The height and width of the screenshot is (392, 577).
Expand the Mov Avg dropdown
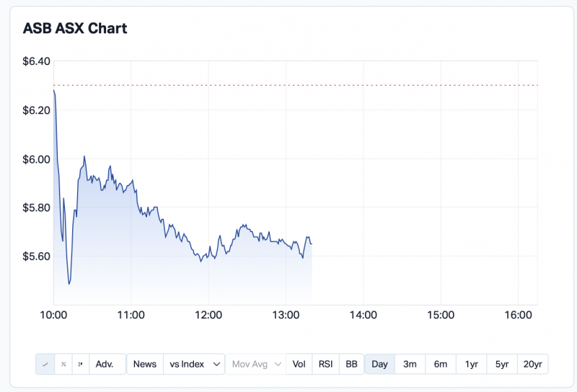[x=256, y=364]
